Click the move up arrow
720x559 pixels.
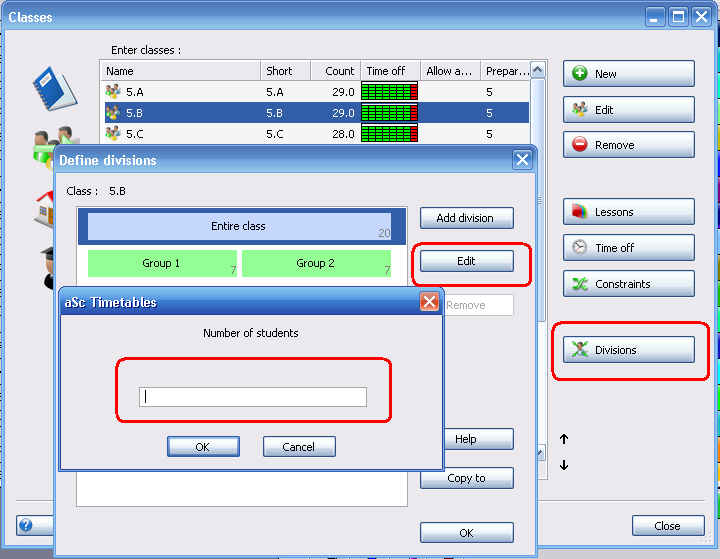[564, 439]
